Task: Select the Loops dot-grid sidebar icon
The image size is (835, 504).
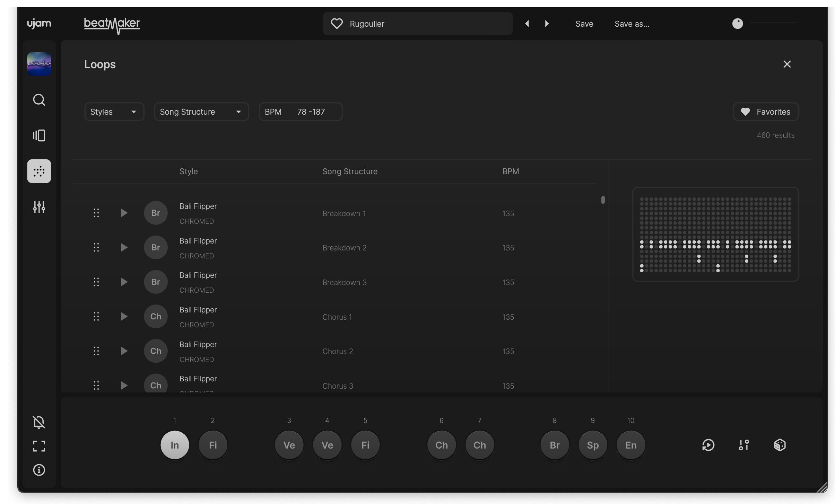Action: [39, 171]
